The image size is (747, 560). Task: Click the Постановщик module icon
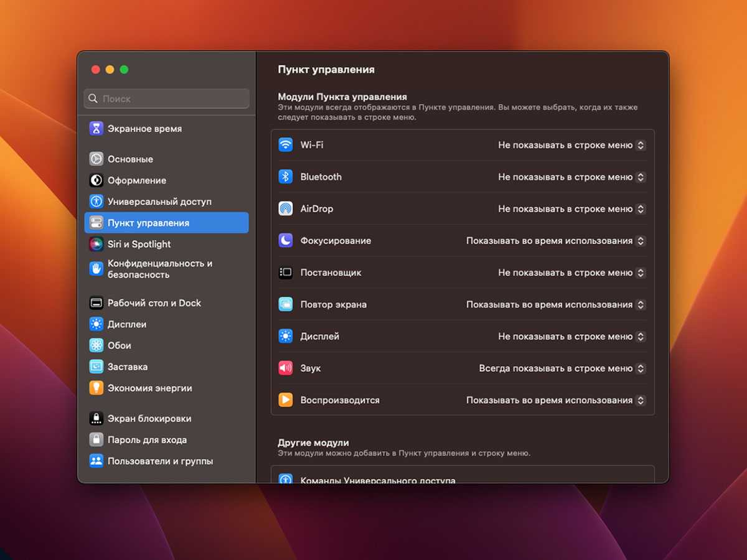pyautogui.click(x=285, y=273)
